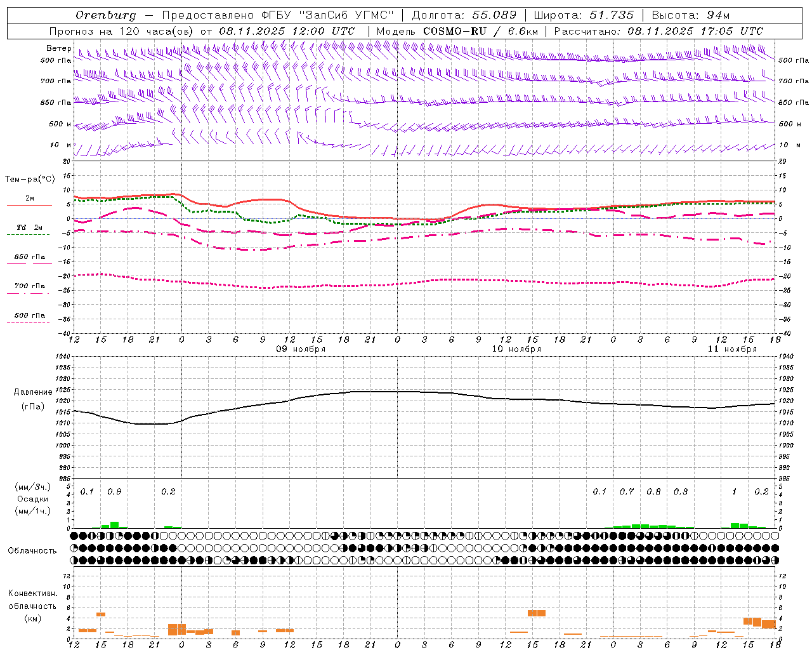Click the "Облачность" cloudiness label

(x=32, y=551)
